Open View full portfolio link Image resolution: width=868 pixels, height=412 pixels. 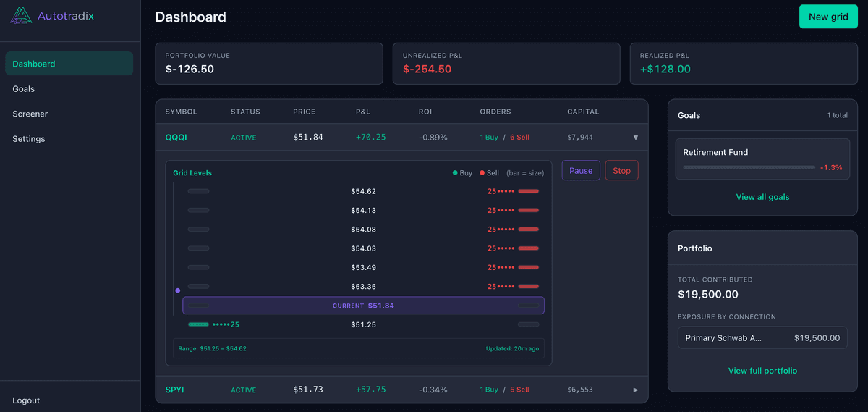point(762,371)
